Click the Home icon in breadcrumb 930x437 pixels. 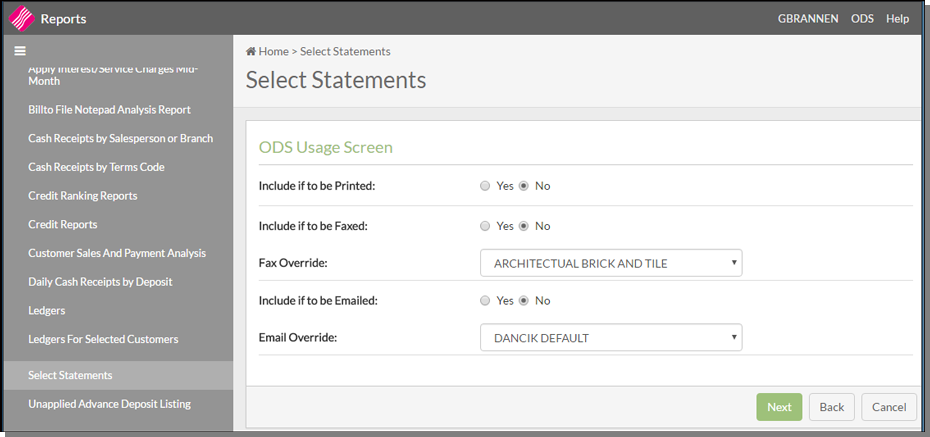click(x=251, y=52)
